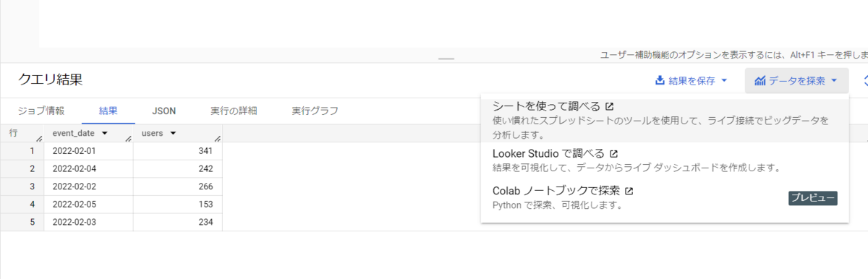Screen dimensions: 868x279
Task: Open the 実行グラフ tab
Action: click(x=315, y=111)
